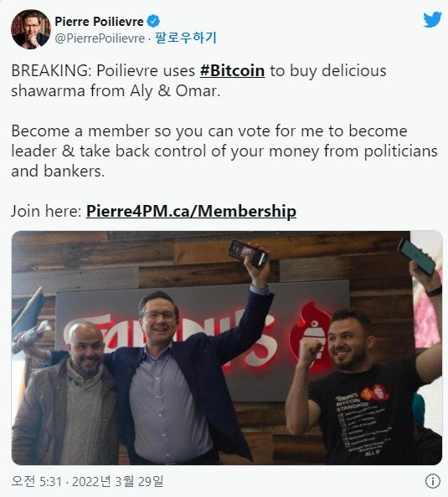Visit the Pierre4PM.ca/Membership link
This screenshot has height=497, width=448.
pyautogui.click(x=191, y=211)
